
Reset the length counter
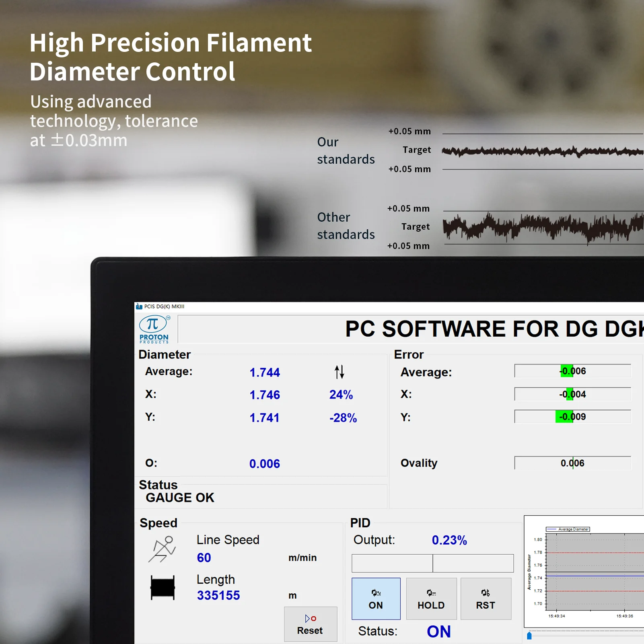point(310,624)
